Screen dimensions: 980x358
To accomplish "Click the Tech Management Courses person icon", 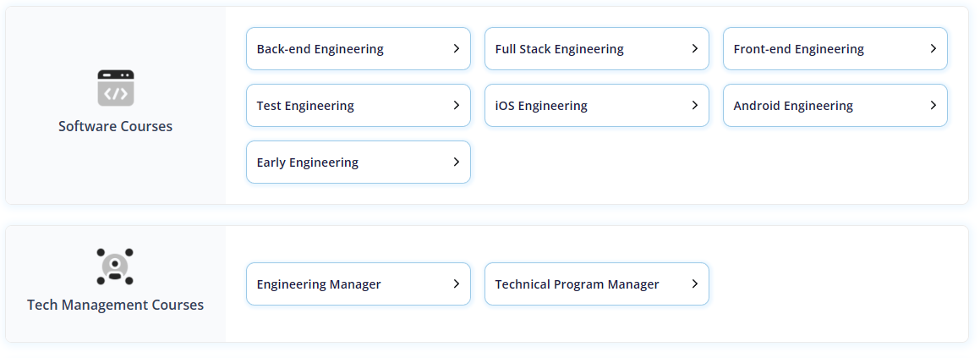I will tap(115, 267).
